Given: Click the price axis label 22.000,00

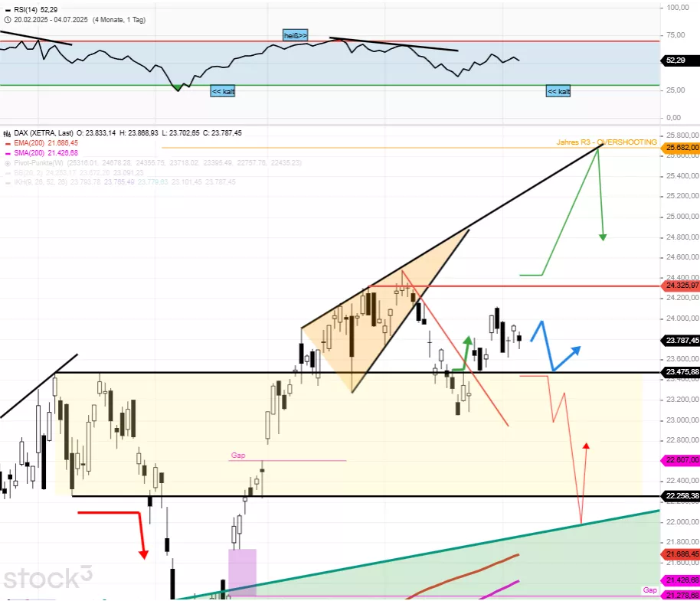Looking at the screenshot, I should pyautogui.click(x=682, y=521).
